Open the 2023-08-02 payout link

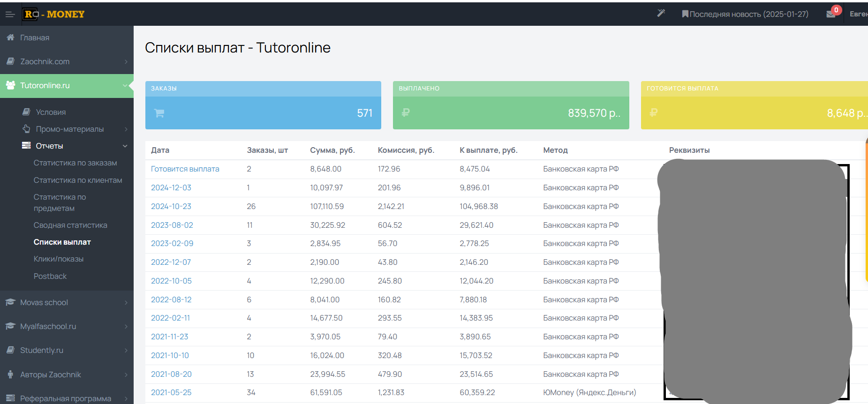[x=172, y=225]
